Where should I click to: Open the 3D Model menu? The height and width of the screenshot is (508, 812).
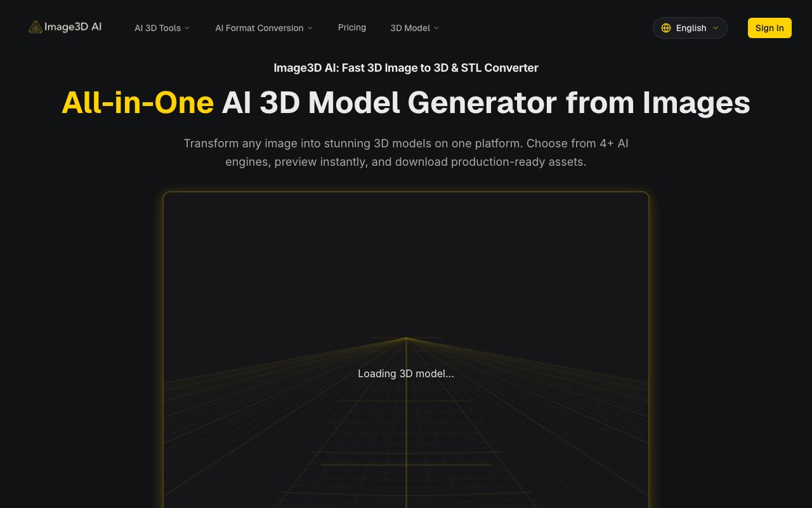pyautogui.click(x=415, y=28)
